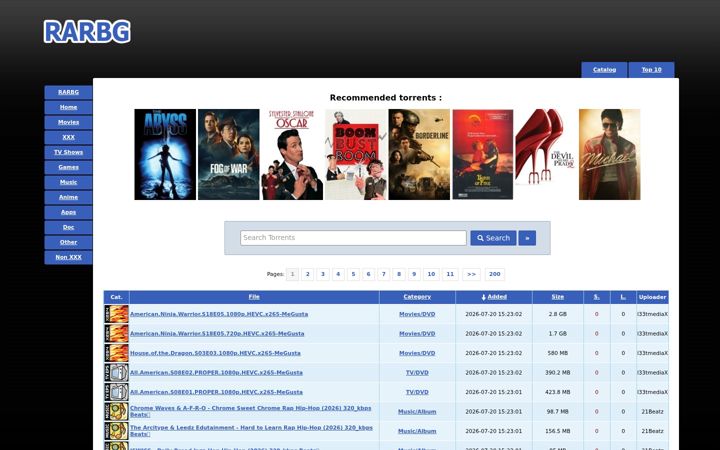Open American.Ninja.Warrior.S18E05.720p torrent link
This screenshot has width=720, height=450.
pos(217,334)
